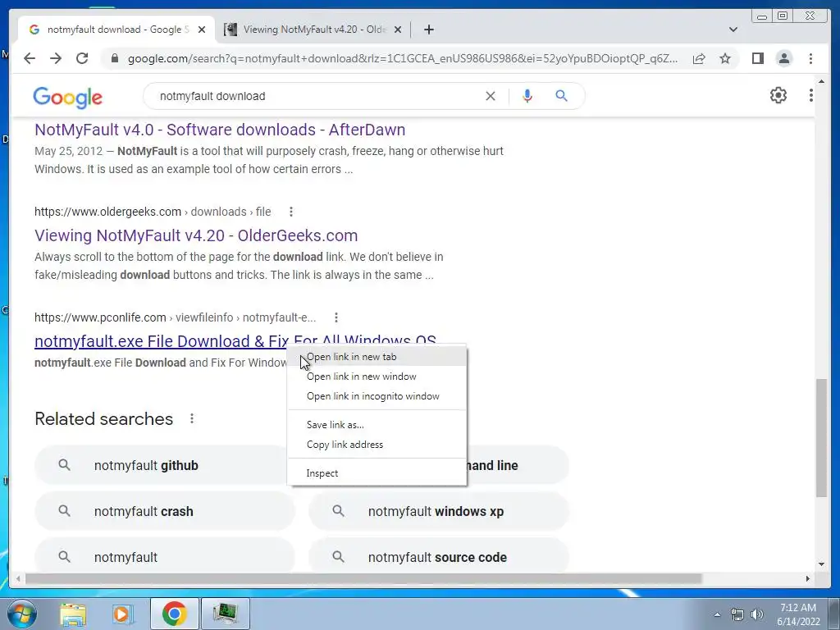Click the volume speaker tray icon
The height and width of the screenshot is (630, 840).
[757, 614]
